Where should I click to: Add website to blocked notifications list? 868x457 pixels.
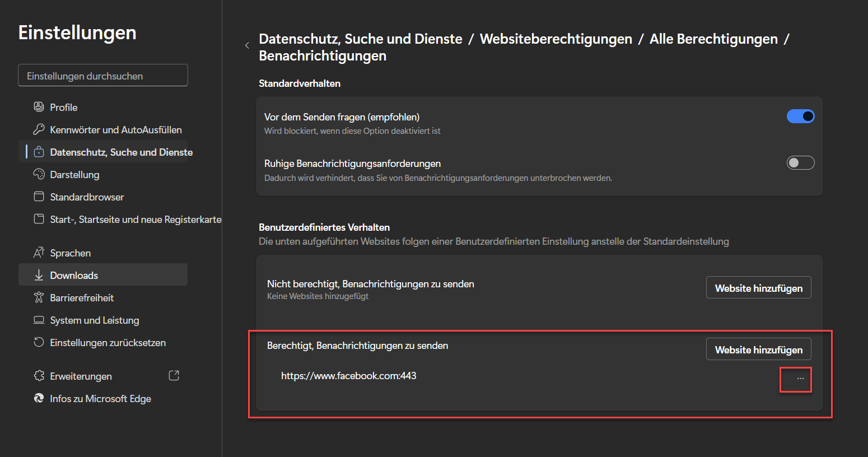[x=758, y=288]
